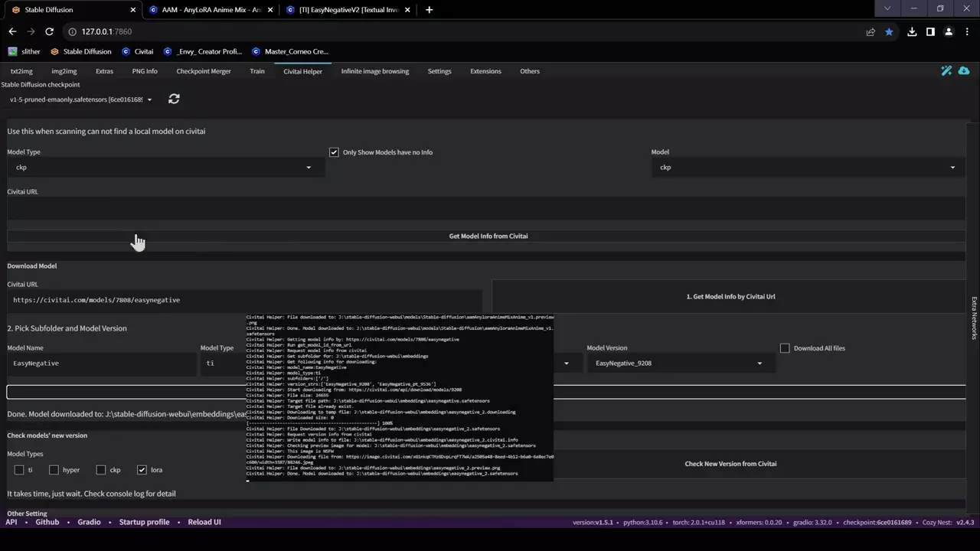This screenshot has width=980, height=551.
Task: Open the Civitai bookmark in bookmarks bar
Action: [138, 51]
